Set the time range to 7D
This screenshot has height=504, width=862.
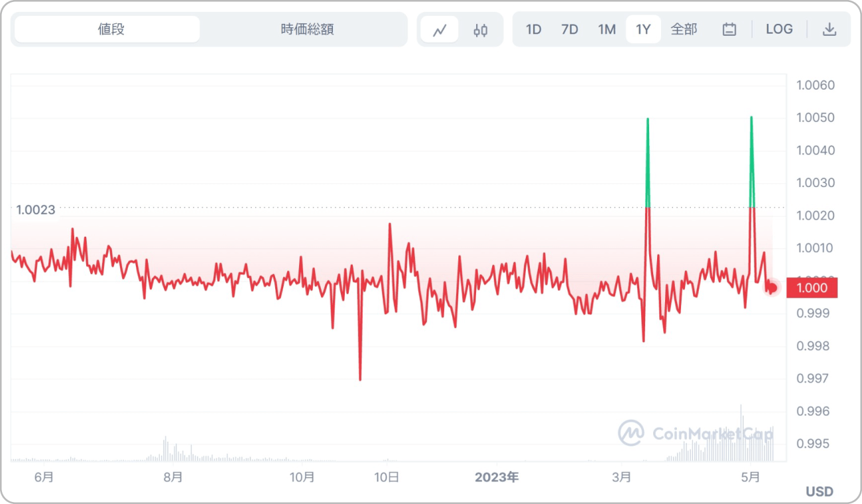570,29
